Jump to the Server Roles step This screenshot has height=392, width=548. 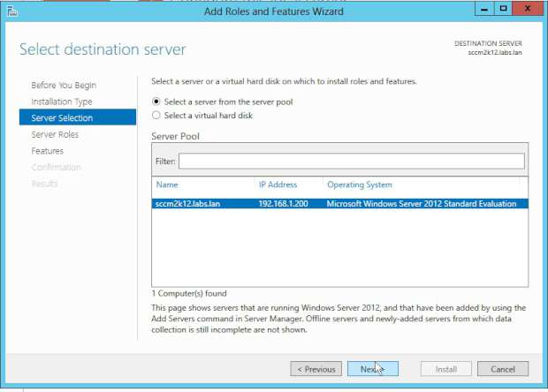(x=55, y=134)
